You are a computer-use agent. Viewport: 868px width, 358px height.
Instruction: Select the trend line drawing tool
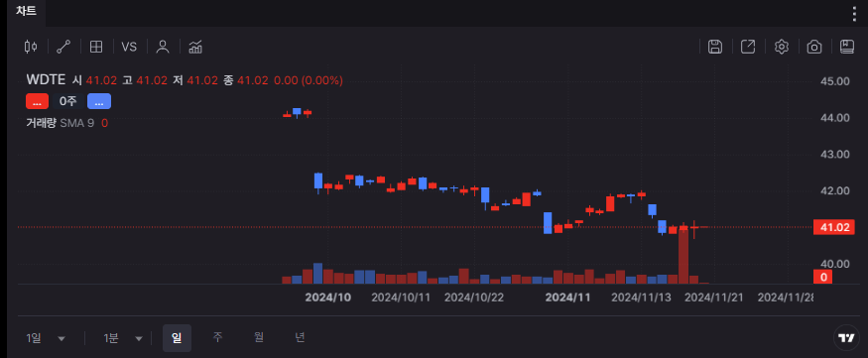click(63, 47)
